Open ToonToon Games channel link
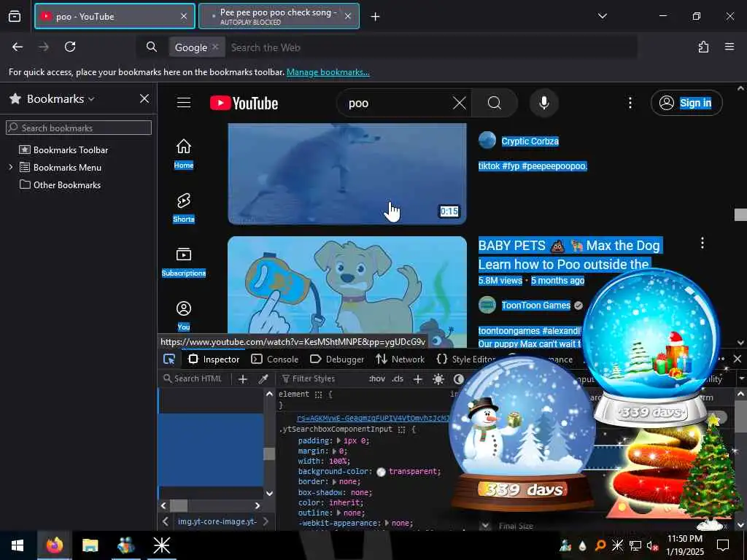Viewport: 747px width, 560px height. click(536, 306)
